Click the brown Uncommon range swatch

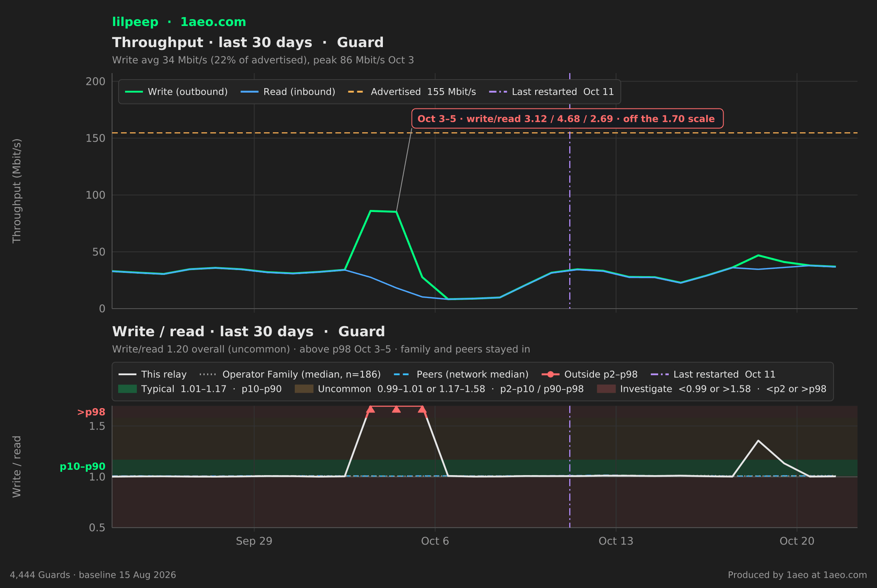304,389
